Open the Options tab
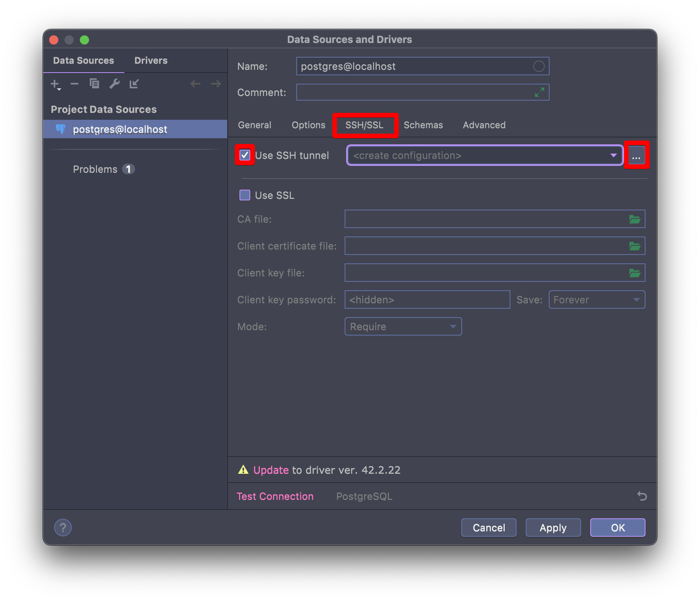Screen dimensions: 700x602 [x=309, y=125]
